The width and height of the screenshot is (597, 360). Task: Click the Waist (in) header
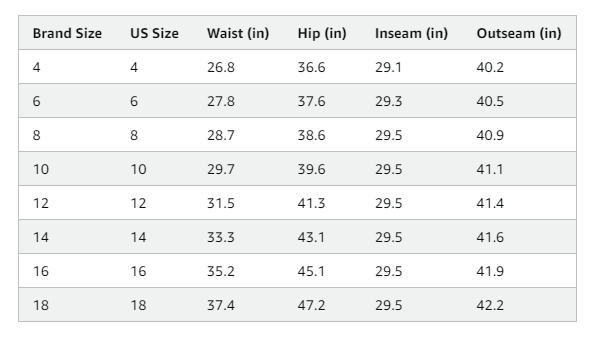(238, 33)
